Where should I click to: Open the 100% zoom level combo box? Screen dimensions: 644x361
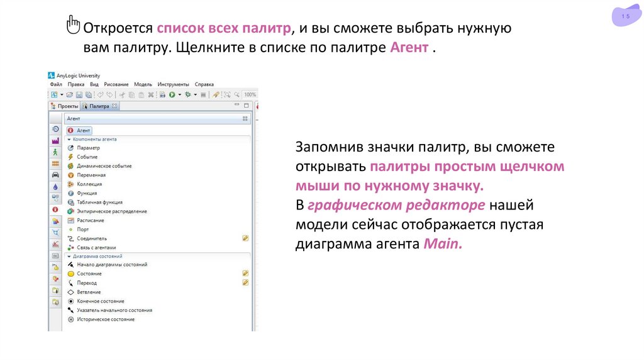(250, 94)
